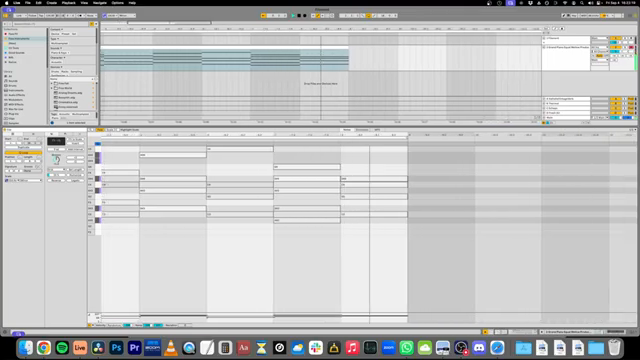Expand the Type filter group
The width and height of the screenshot is (640, 360).
coord(54,39)
